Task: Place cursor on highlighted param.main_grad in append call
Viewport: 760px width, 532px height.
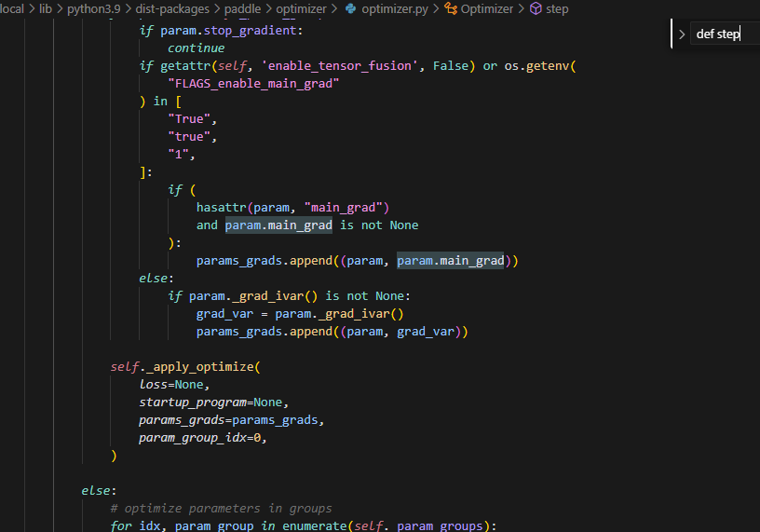Action: click(x=451, y=261)
